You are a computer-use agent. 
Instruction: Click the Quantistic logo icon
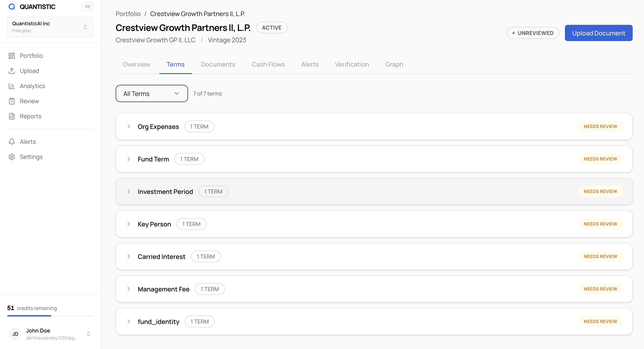click(12, 7)
